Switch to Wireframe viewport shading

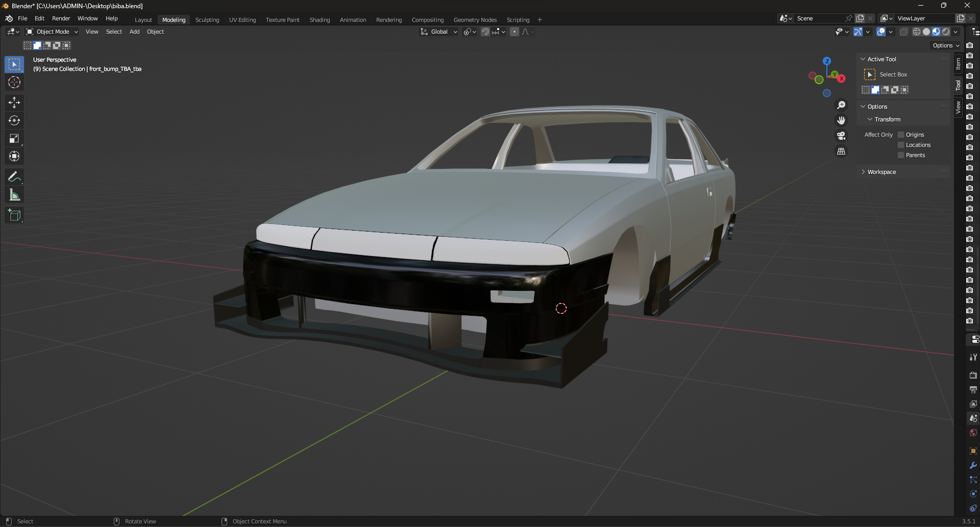(x=917, y=32)
